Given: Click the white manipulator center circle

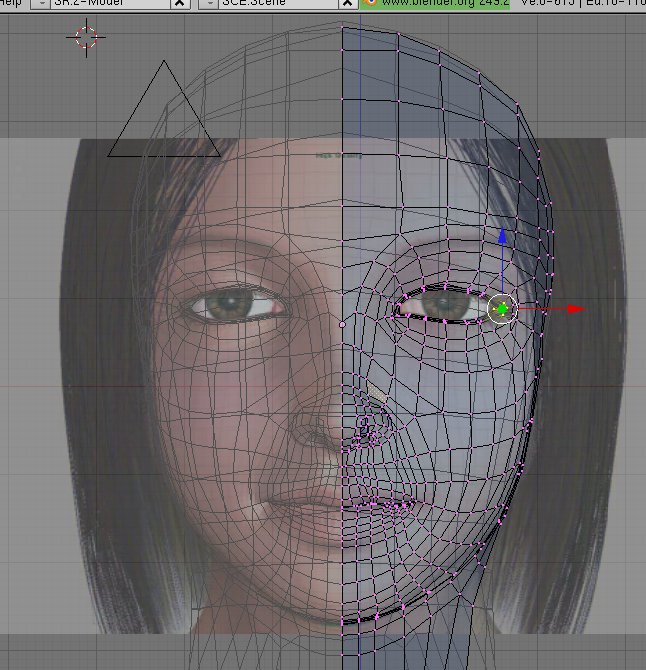Looking at the screenshot, I should click(502, 309).
